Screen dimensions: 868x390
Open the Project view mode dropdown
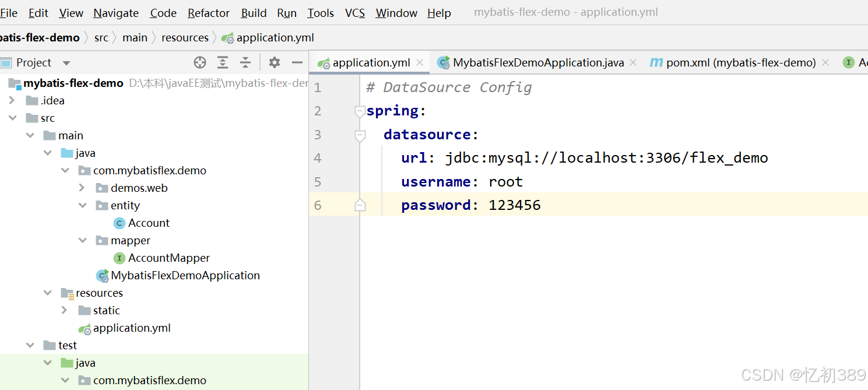click(65, 62)
